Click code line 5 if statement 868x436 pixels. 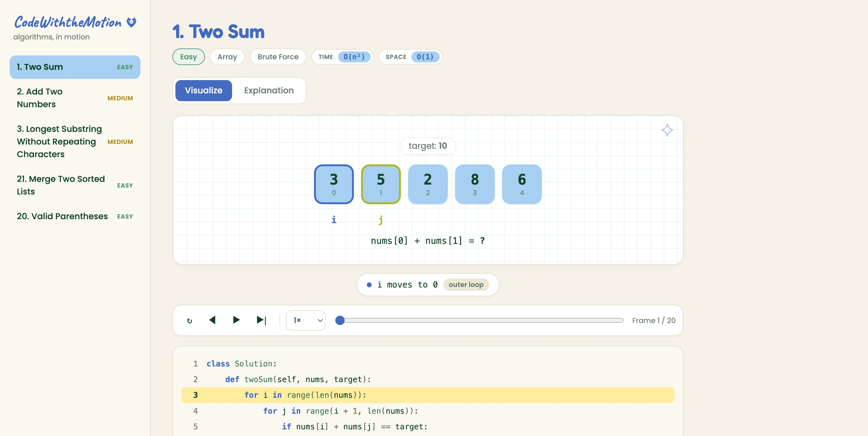(428, 427)
